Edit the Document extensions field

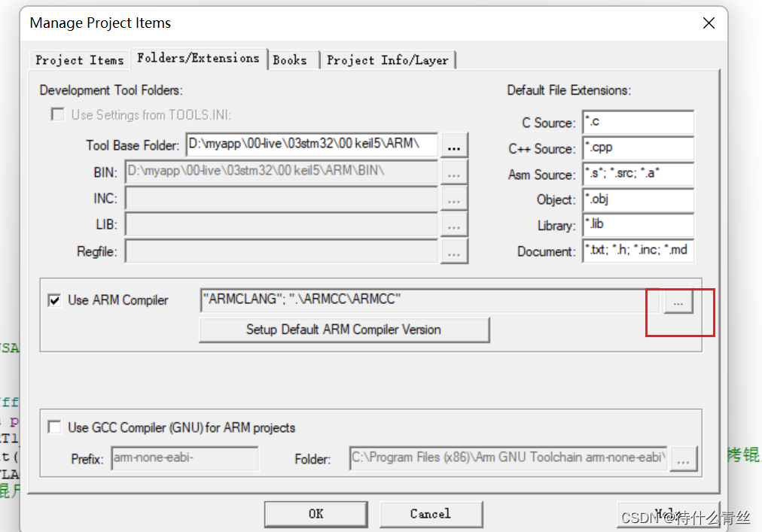point(638,251)
